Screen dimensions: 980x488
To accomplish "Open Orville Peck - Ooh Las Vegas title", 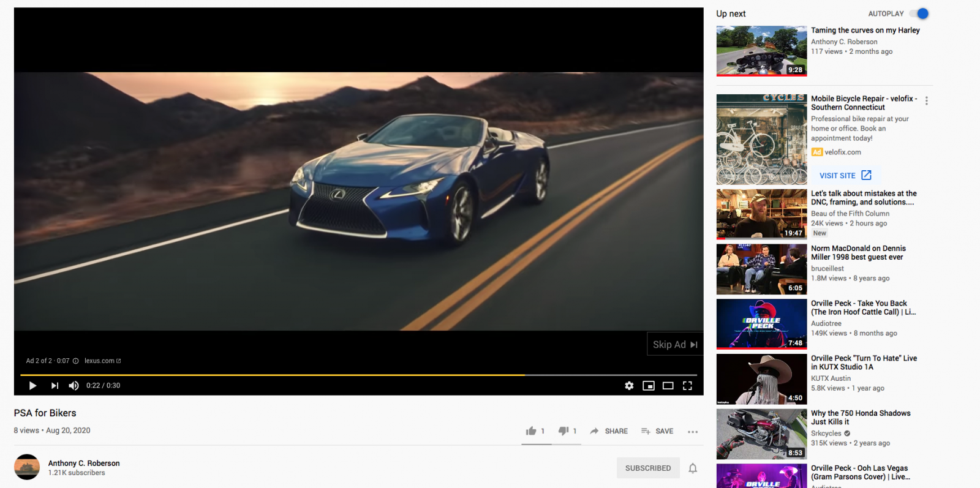I will pos(861,473).
